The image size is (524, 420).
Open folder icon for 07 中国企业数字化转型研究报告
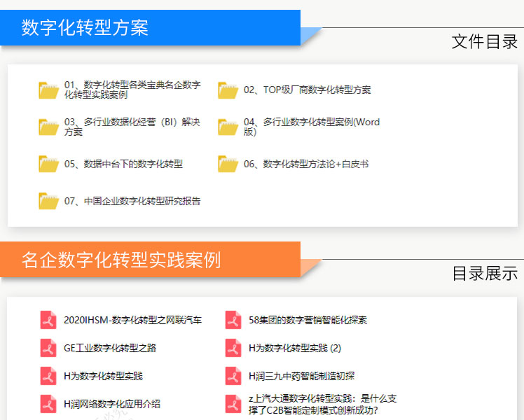(48, 201)
